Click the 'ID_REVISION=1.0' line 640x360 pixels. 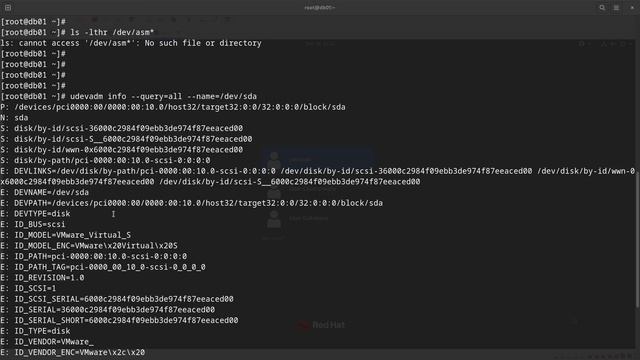(x=42, y=278)
